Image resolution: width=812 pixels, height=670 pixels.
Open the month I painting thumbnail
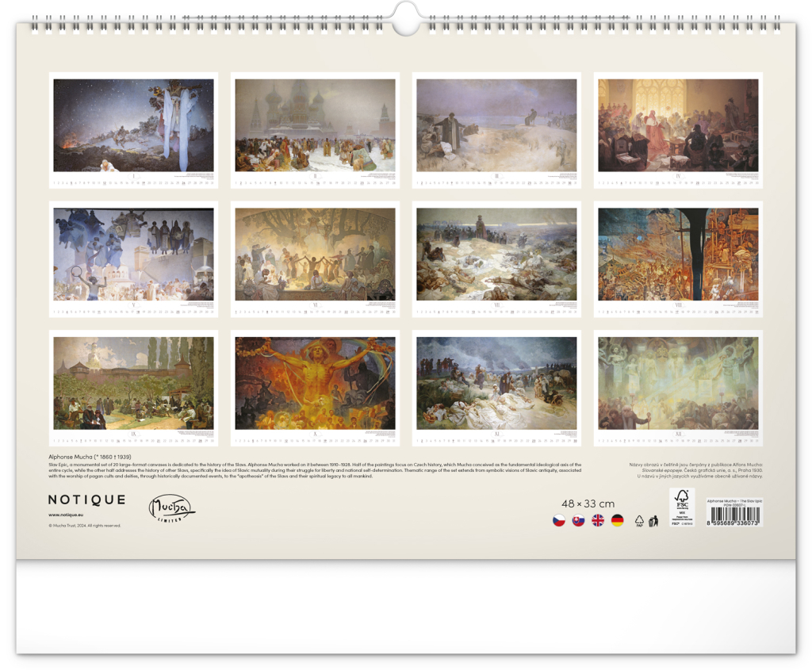point(133,125)
